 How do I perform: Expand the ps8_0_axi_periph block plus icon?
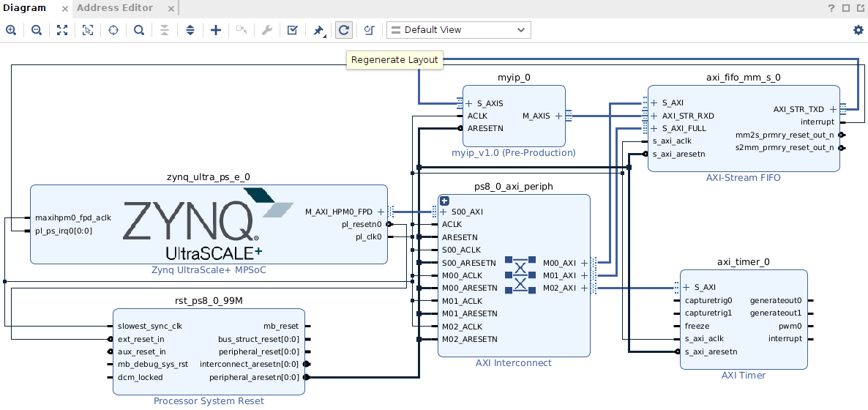click(444, 201)
